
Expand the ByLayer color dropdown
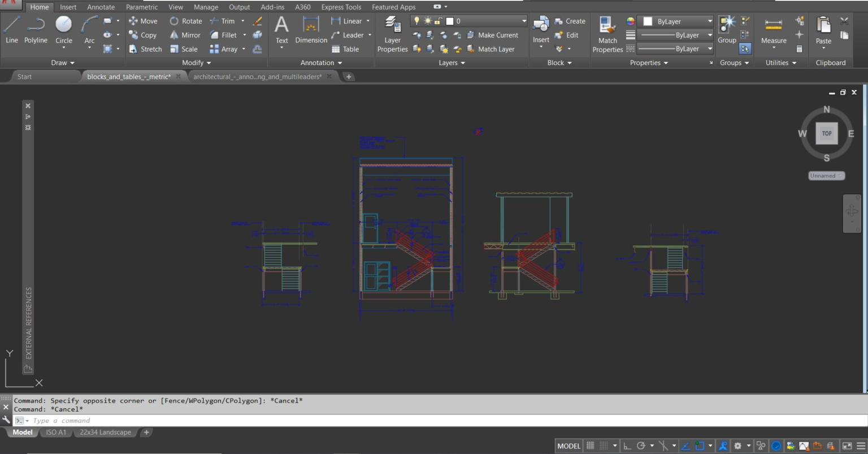[709, 21]
